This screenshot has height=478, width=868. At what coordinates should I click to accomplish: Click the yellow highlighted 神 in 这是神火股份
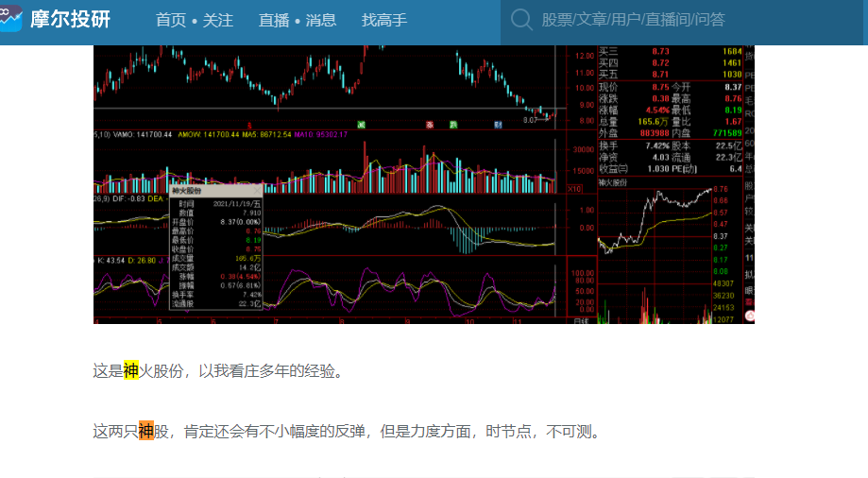click(131, 370)
